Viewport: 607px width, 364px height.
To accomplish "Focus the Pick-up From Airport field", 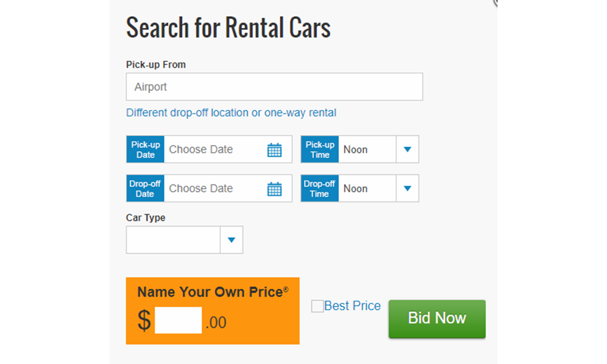I will tap(274, 87).
